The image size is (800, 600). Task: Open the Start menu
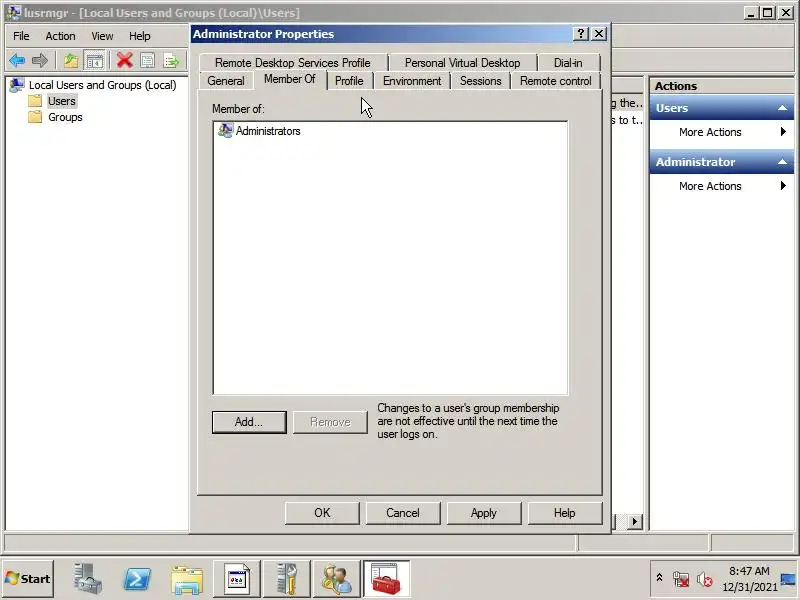coord(28,579)
